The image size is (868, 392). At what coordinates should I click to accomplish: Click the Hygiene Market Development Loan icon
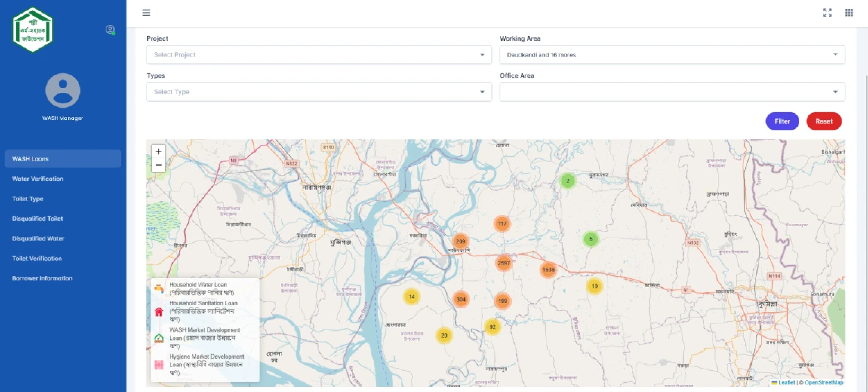tap(159, 364)
